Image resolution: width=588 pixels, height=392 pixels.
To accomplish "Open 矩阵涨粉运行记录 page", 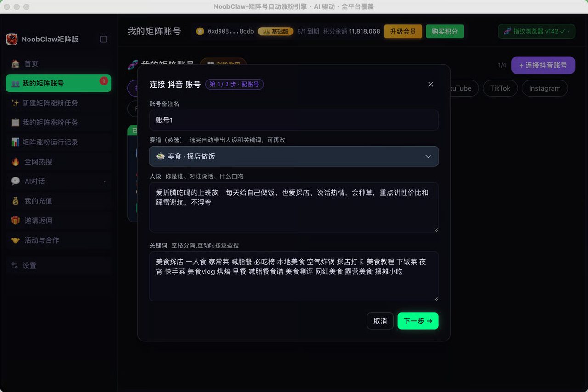I will [58, 142].
